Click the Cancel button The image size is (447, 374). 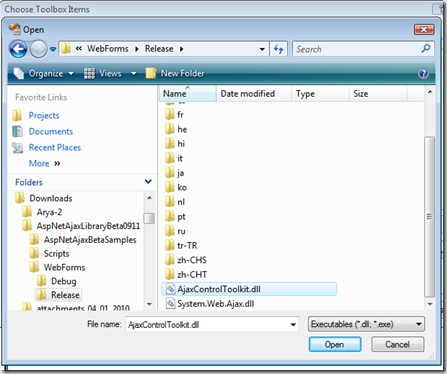[397, 344]
